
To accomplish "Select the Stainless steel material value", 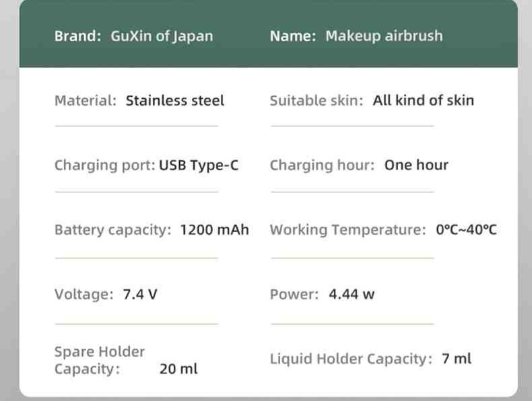I will (x=174, y=101).
